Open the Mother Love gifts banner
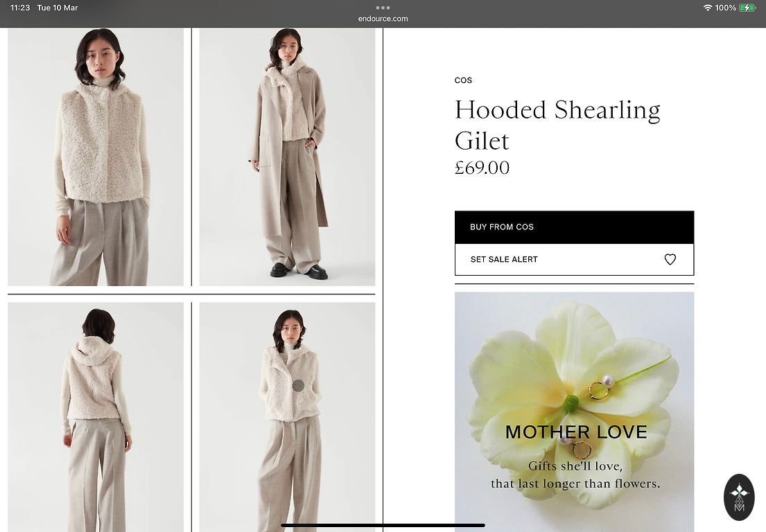Viewport: 766px width, 532px height. pyautogui.click(x=574, y=411)
